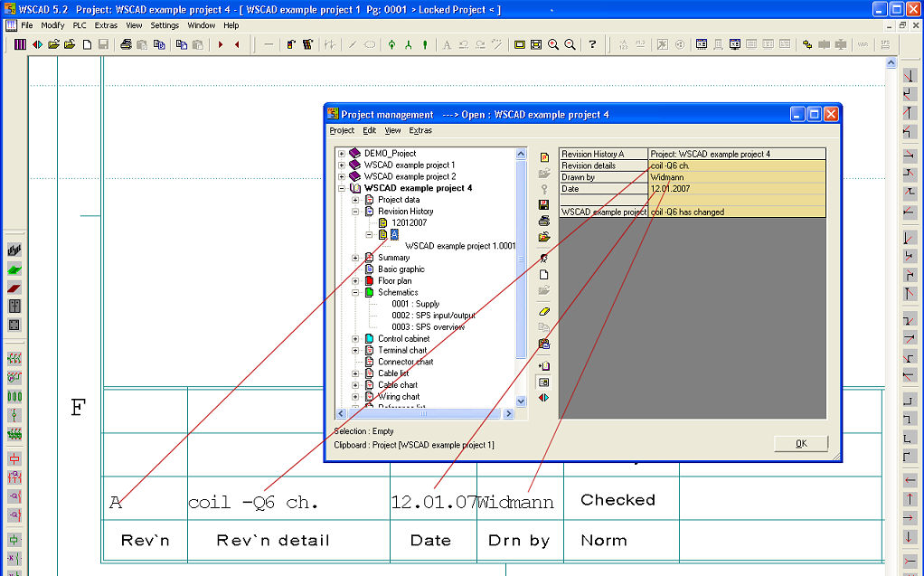This screenshot has width=924, height=576.
Task: Open the Extras menu in the Project management dialog
Action: [x=420, y=130]
